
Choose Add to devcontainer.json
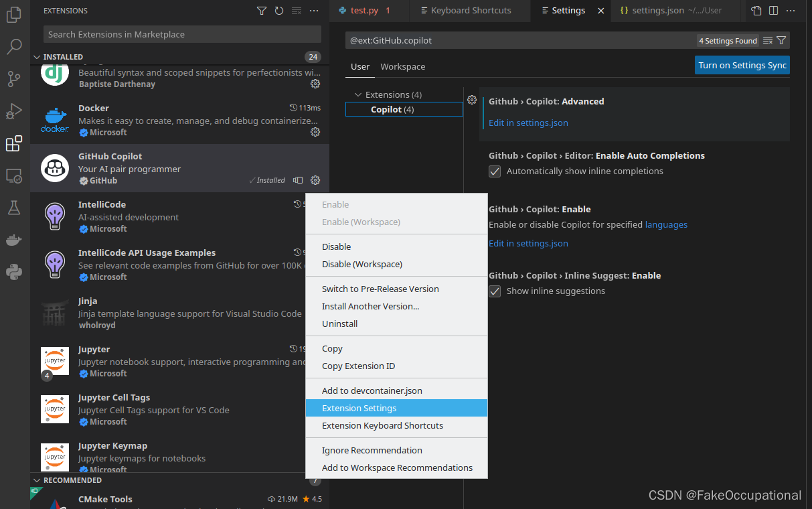(396, 390)
